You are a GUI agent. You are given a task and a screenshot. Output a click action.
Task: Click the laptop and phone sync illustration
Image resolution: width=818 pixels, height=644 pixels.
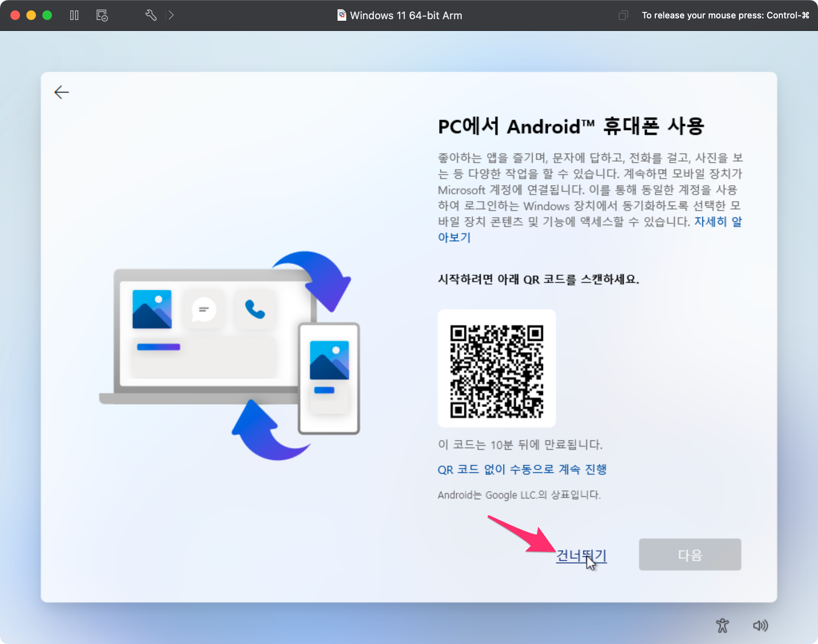coord(230,356)
